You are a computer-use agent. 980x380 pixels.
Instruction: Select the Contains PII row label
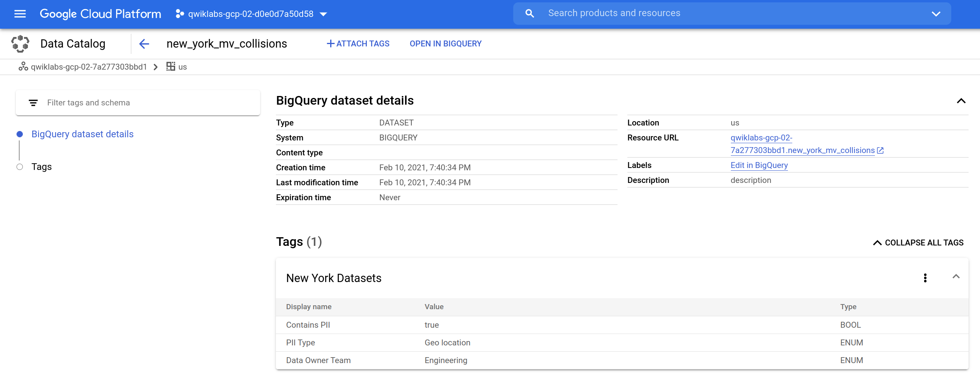[x=308, y=325]
